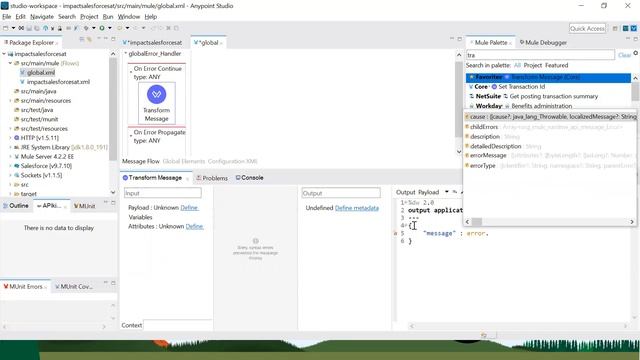
Task: Open the External Tools dropdown arrow
Action: [127, 28]
